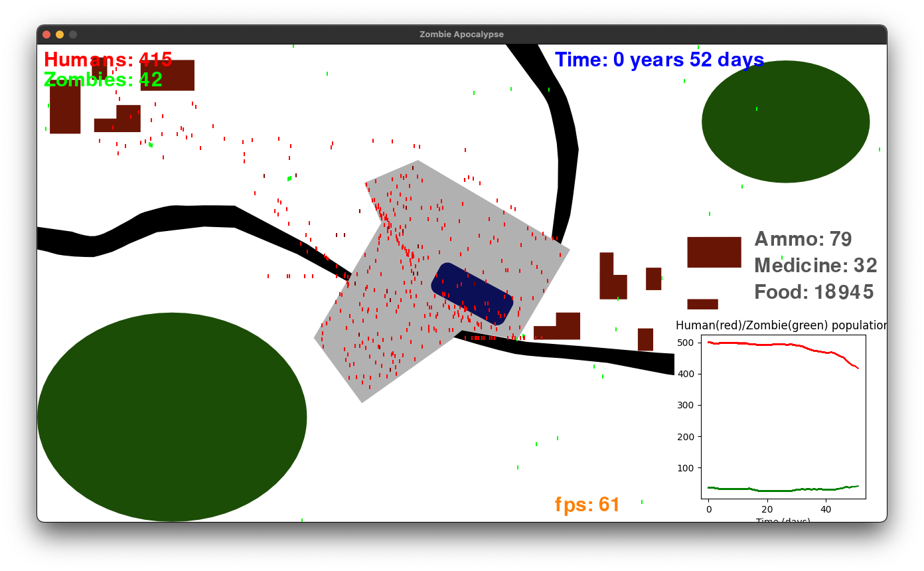Screen dimensions: 924x571
Task: Click the Food: 18945 counter
Action: [813, 291]
